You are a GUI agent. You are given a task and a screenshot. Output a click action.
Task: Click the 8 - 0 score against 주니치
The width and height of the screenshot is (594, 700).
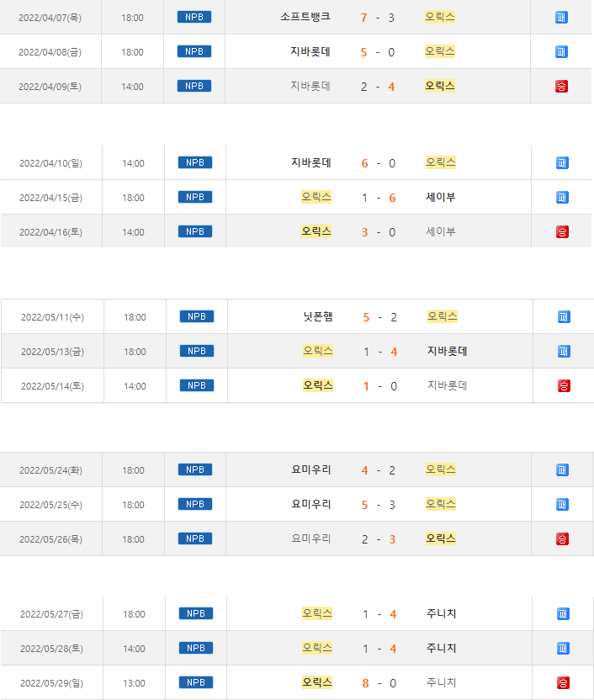pyautogui.click(x=379, y=682)
